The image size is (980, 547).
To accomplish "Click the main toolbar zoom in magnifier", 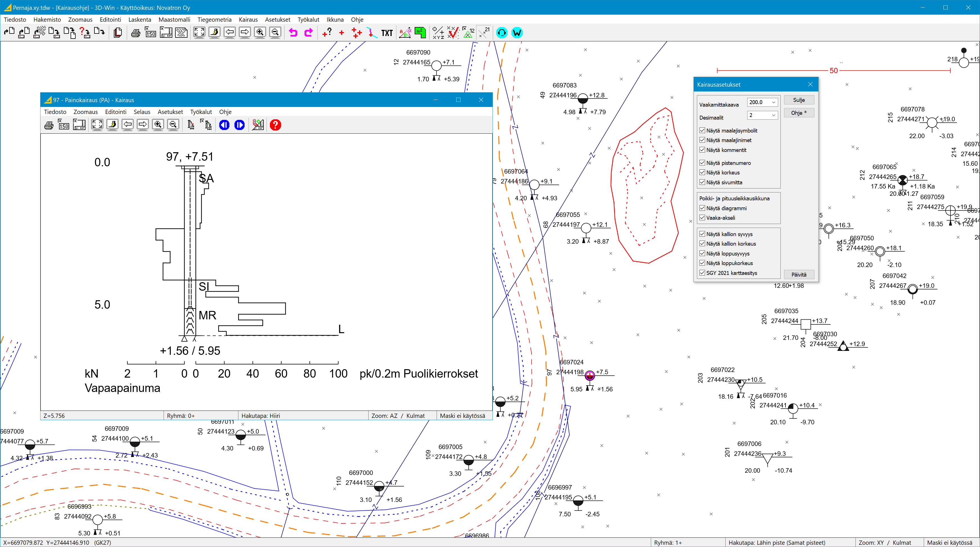I will click(260, 33).
